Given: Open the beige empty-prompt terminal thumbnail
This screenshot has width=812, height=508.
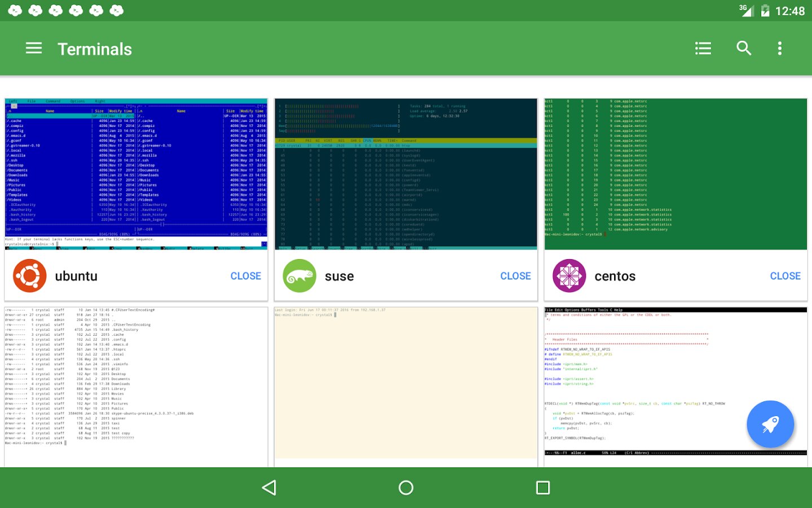Looking at the screenshot, I should [x=405, y=387].
